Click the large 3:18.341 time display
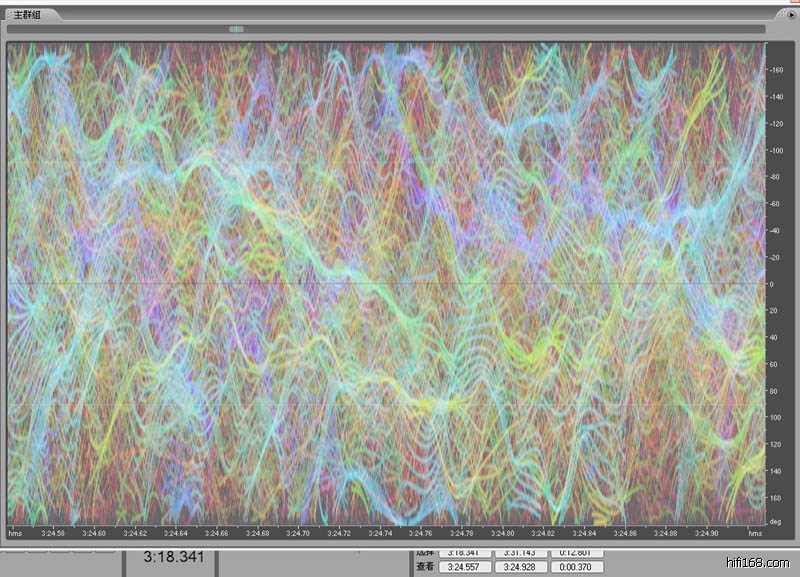Viewport: 800px width, 577px height. pyautogui.click(x=173, y=556)
